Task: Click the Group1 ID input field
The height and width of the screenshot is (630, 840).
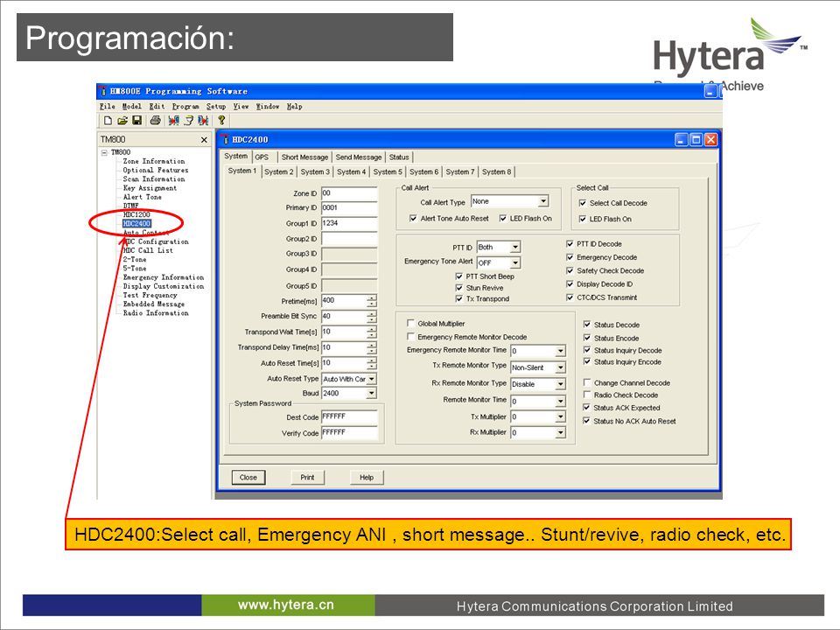Action: pyautogui.click(x=349, y=223)
